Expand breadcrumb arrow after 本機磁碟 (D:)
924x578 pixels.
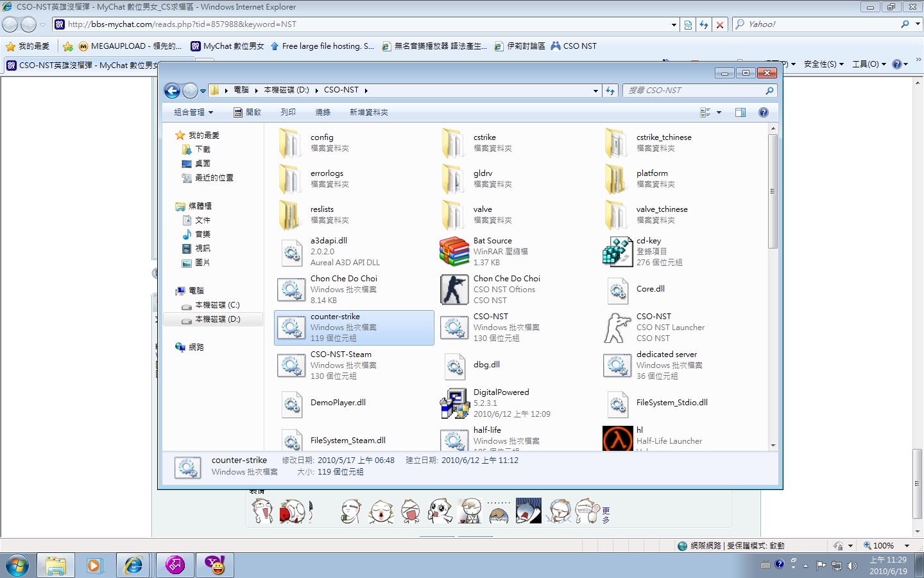click(x=316, y=91)
